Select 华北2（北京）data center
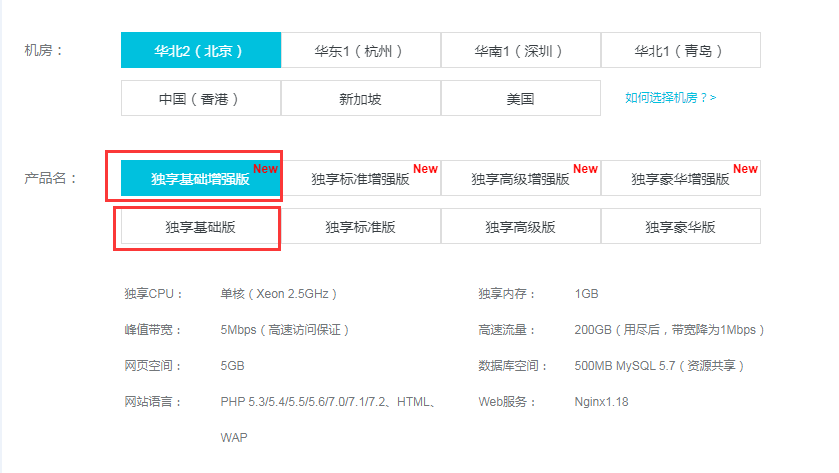The width and height of the screenshot is (839, 473). [201, 50]
